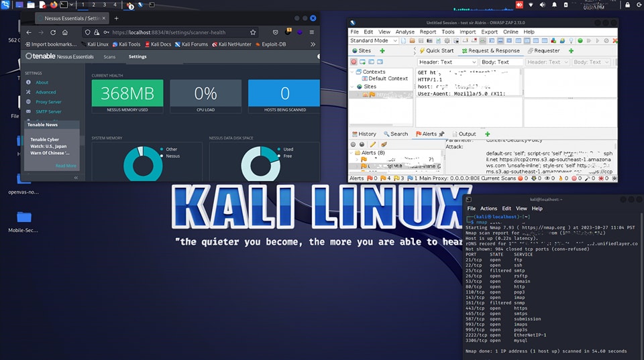The image size is (644, 360).
Task: Select Default Context in ZAP tree
Action: (384, 78)
